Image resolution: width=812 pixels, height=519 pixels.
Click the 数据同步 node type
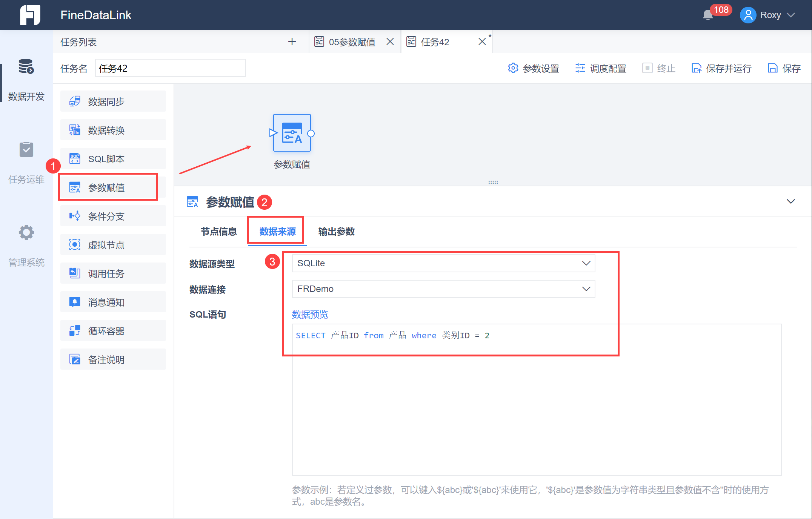click(x=113, y=101)
